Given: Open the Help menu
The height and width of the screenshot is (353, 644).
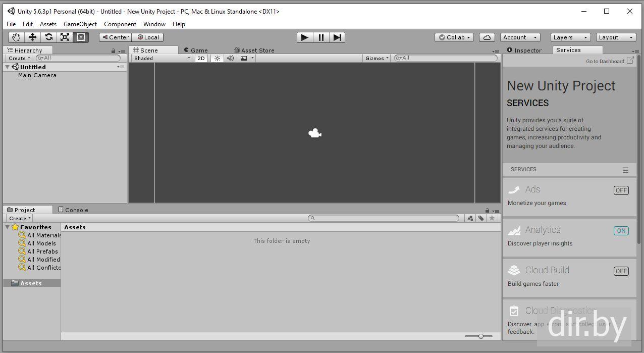Looking at the screenshot, I should click(x=179, y=24).
